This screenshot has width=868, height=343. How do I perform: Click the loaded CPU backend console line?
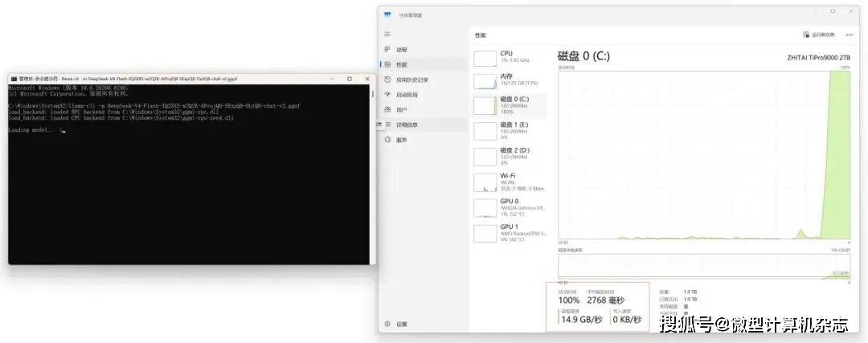tap(121, 118)
